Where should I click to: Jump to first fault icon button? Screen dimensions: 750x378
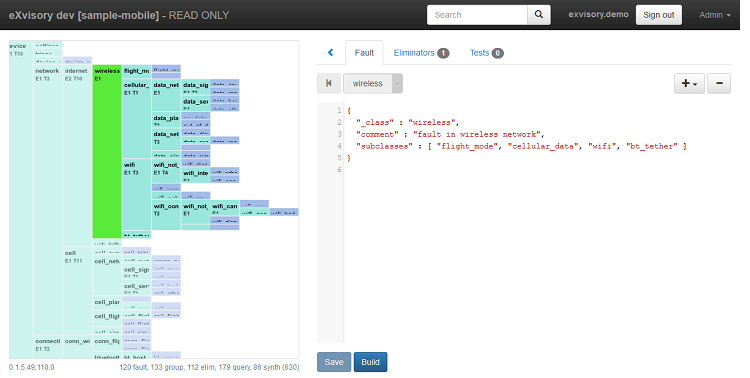329,83
